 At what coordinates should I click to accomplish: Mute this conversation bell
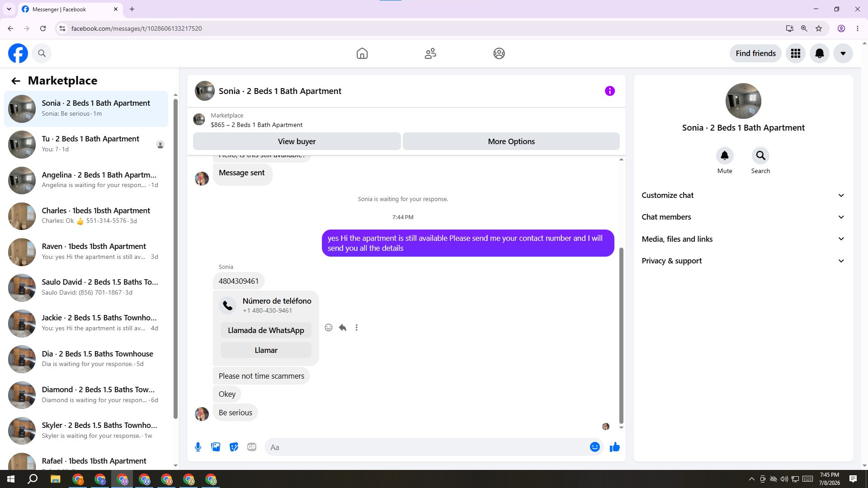(725, 156)
